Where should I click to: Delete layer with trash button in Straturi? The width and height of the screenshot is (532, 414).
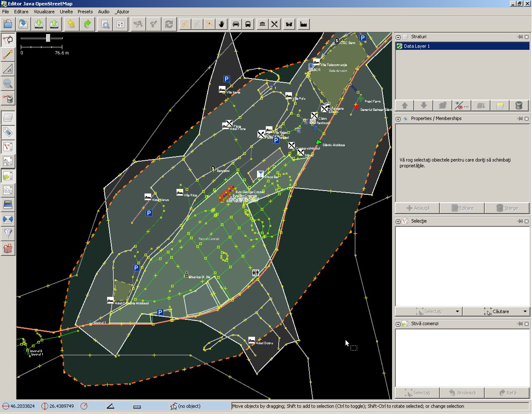pos(519,105)
